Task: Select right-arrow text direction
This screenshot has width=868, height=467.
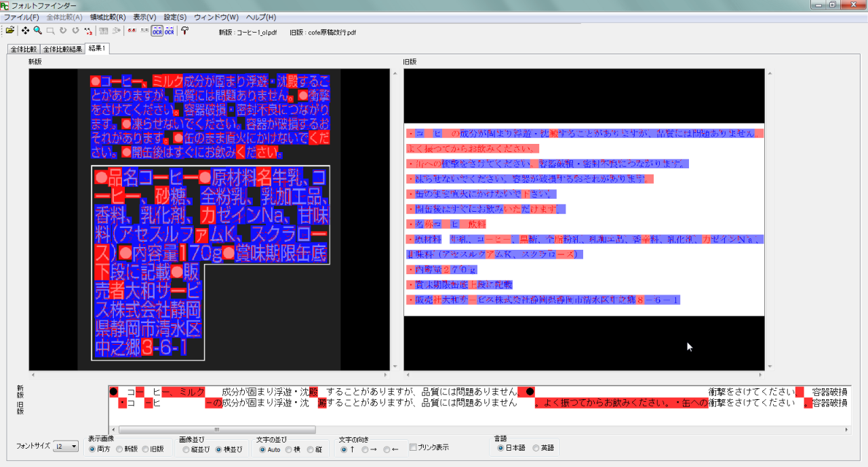Action: 370,449
